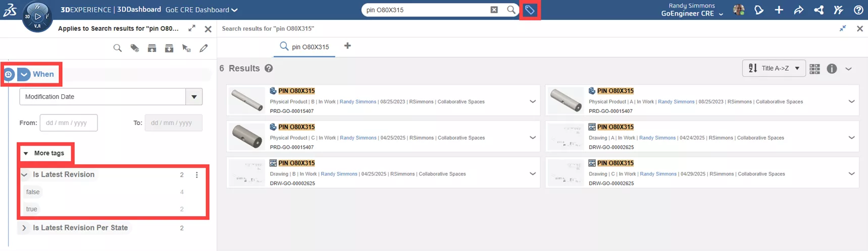
Task: Click the magnifier icon in tags toolbar
Action: coord(117,48)
